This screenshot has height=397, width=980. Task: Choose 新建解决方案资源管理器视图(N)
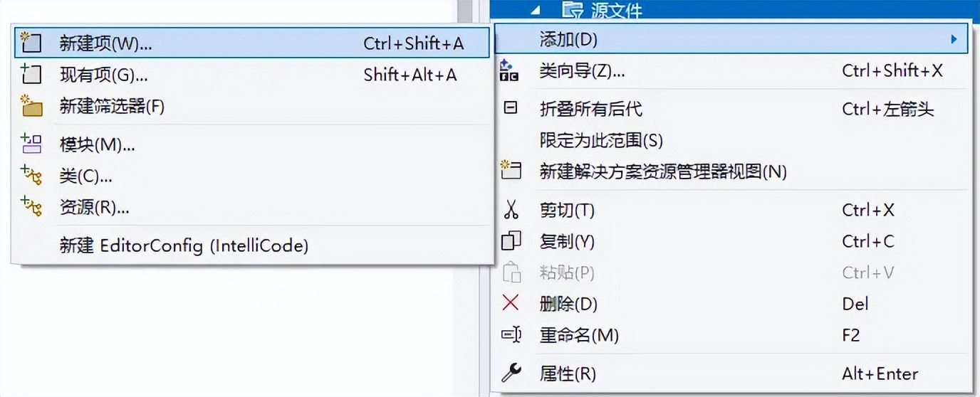[663, 171]
